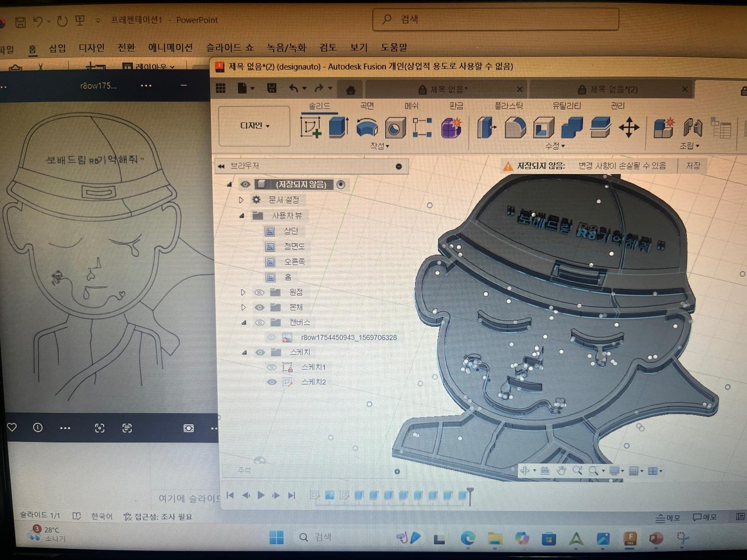The width and height of the screenshot is (747, 560).
Task: Select the Extrude tool
Action: click(x=338, y=127)
